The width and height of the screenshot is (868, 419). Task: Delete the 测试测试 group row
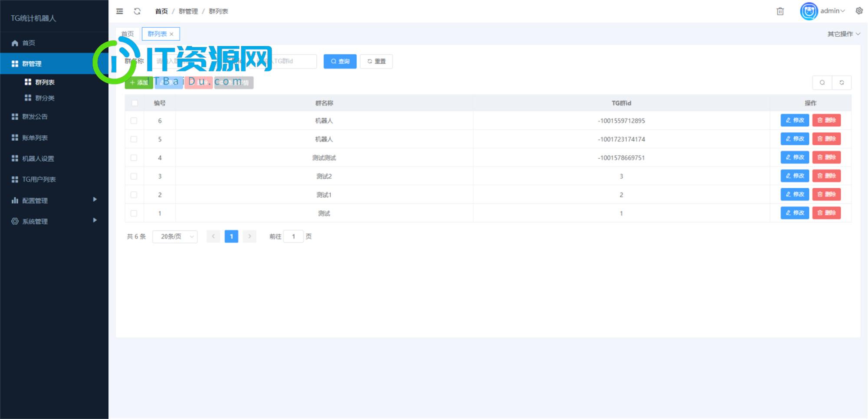(x=826, y=157)
